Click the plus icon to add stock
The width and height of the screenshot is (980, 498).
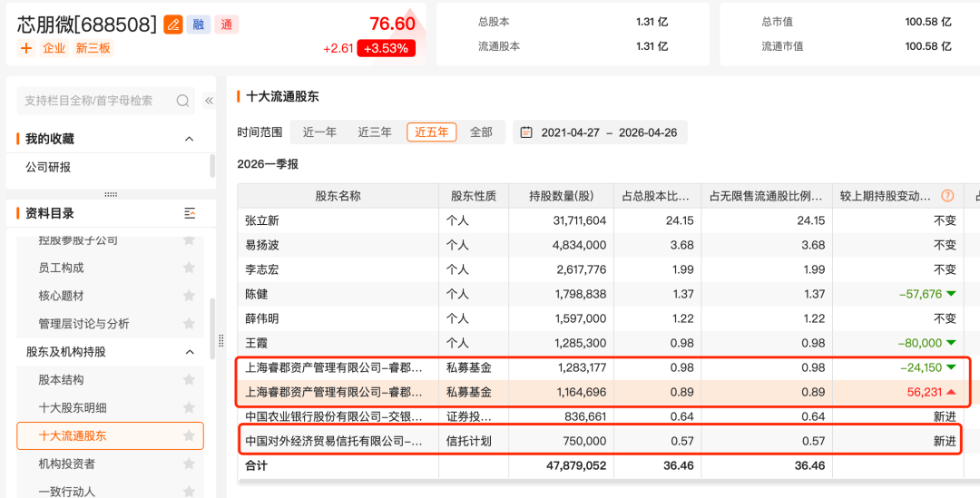(25, 48)
